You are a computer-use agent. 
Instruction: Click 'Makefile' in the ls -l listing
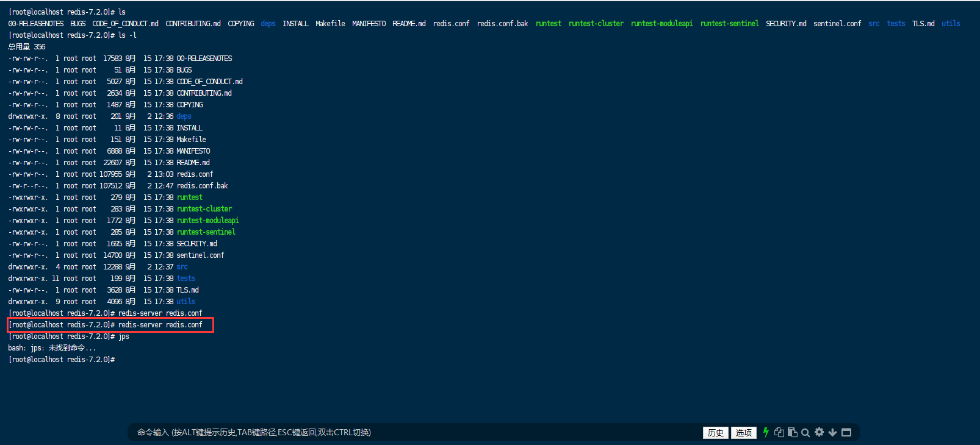click(192, 140)
